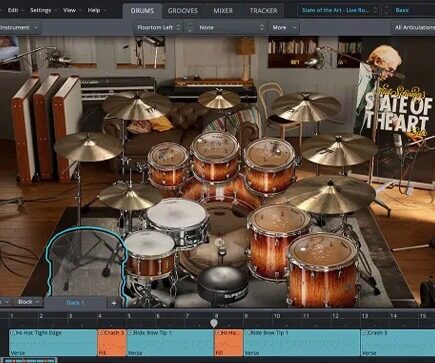Select the Track 1 tab
Viewport: 435px width, 363px height.
[75, 303]
